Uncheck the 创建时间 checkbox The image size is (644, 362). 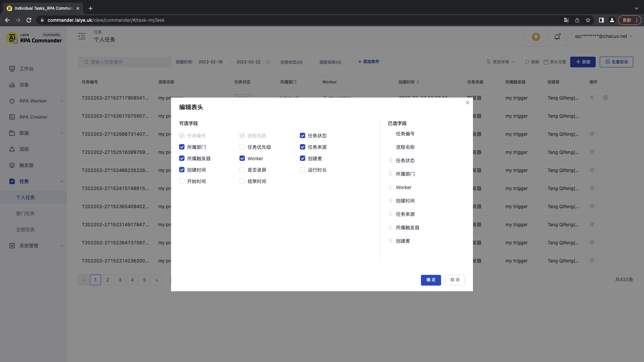click(182, 170)
